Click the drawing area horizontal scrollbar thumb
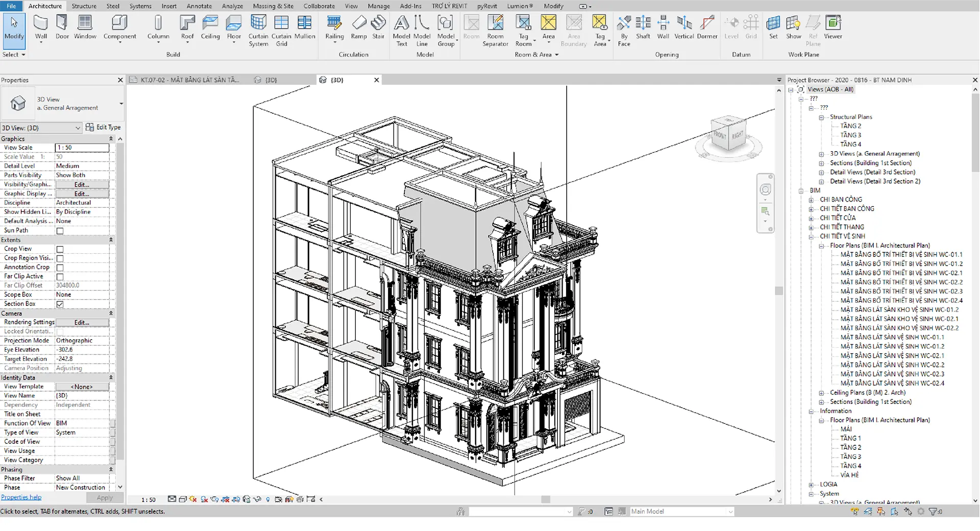980x531 pixels. click(546, 499)
